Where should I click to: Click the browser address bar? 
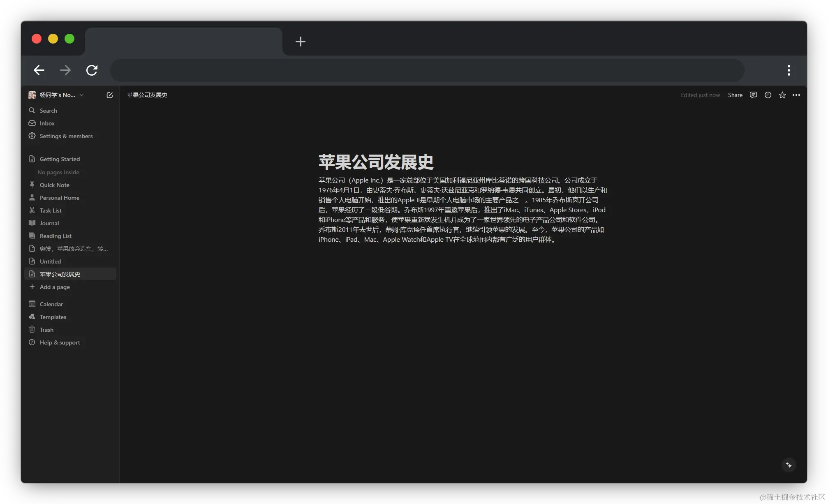[x=427, y=70]
